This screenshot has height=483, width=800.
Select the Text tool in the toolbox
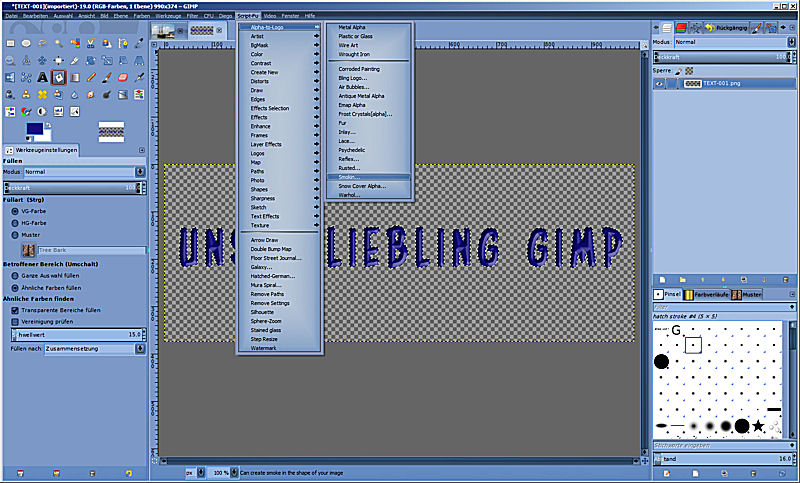(x=42, y=78)
